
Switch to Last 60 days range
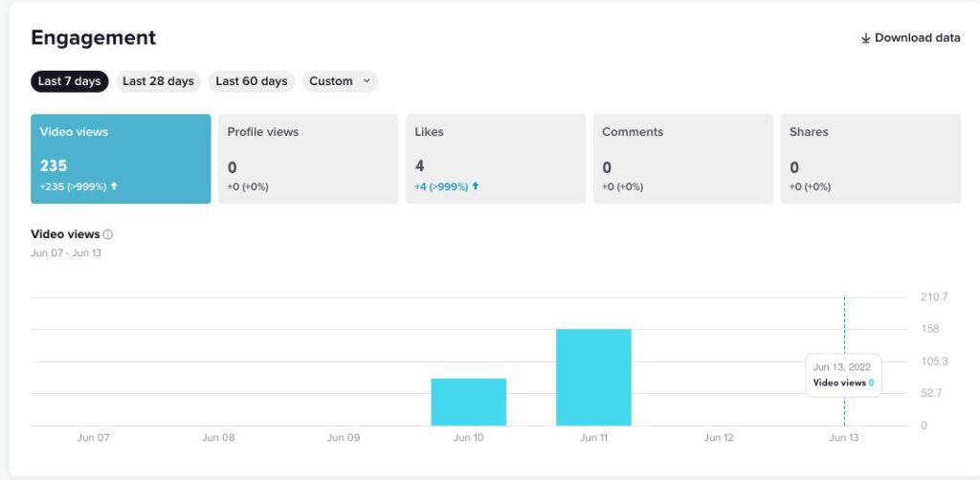[252, 81]
